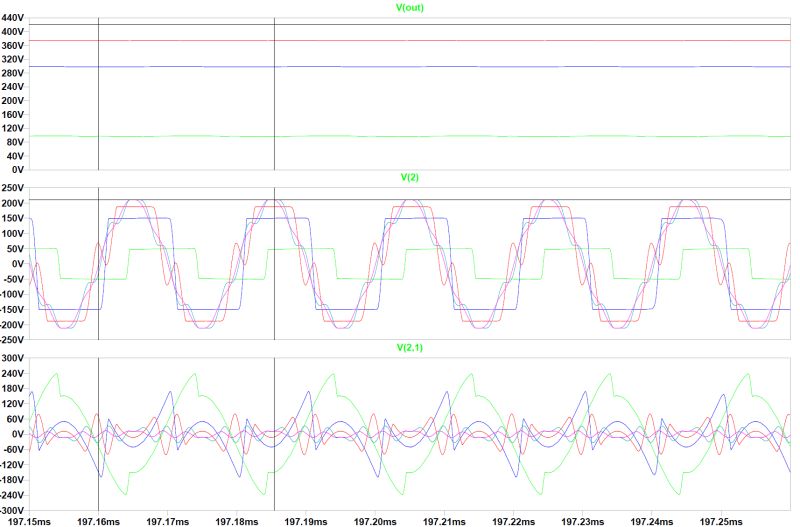The image size is (800, 527).
Task: Click the -60V axis label
Action: (x=14, y=449)
